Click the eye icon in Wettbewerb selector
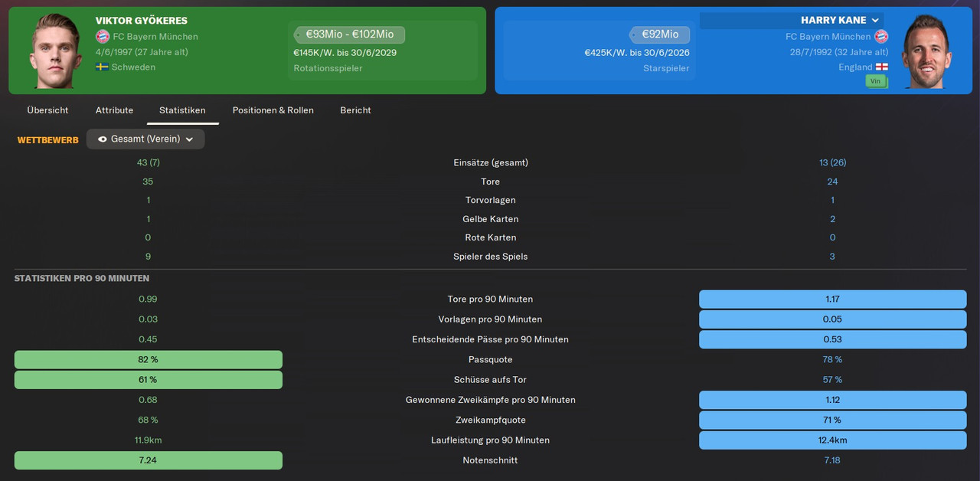 [103, 139]
